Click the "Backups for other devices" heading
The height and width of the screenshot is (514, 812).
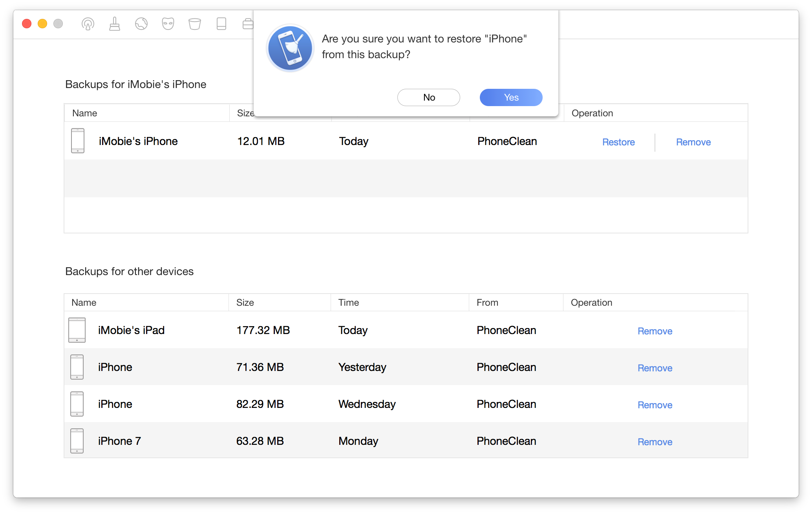coord(130,271)
